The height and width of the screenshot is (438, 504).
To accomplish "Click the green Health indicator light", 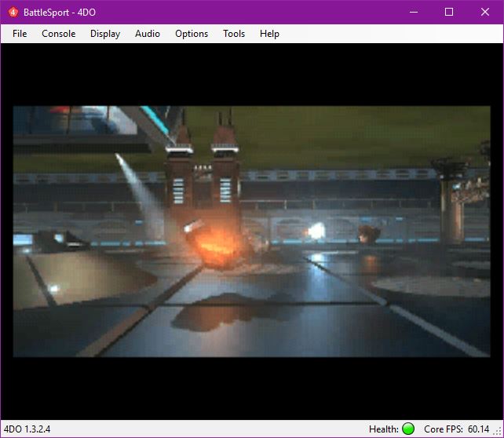I will click(x=408, y=429).
